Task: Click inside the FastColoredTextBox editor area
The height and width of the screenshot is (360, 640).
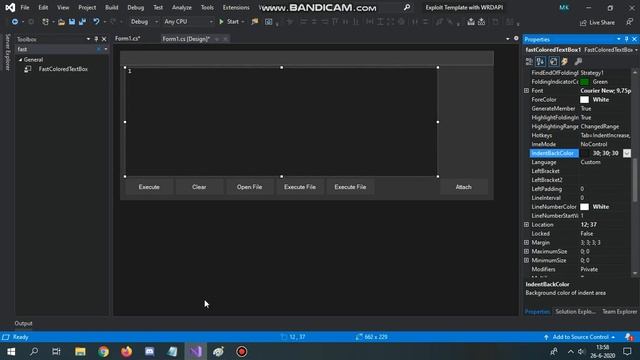Action: 282,122
